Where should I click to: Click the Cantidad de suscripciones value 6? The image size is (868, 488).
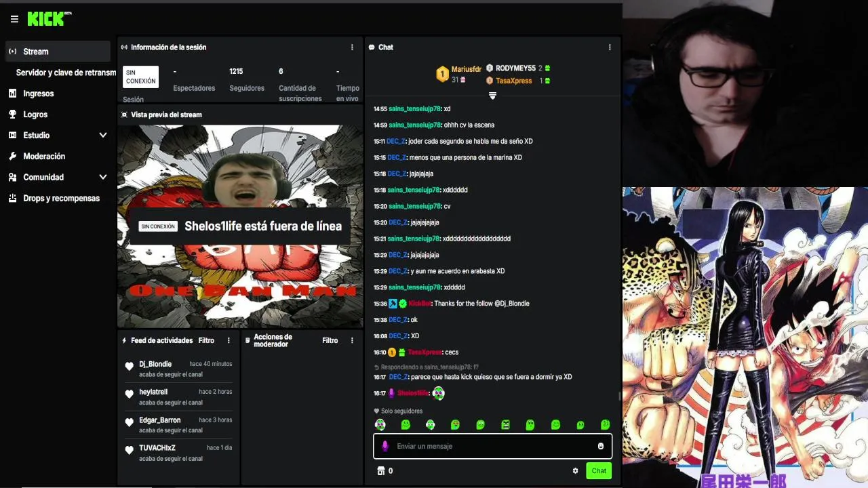(281, 71)
